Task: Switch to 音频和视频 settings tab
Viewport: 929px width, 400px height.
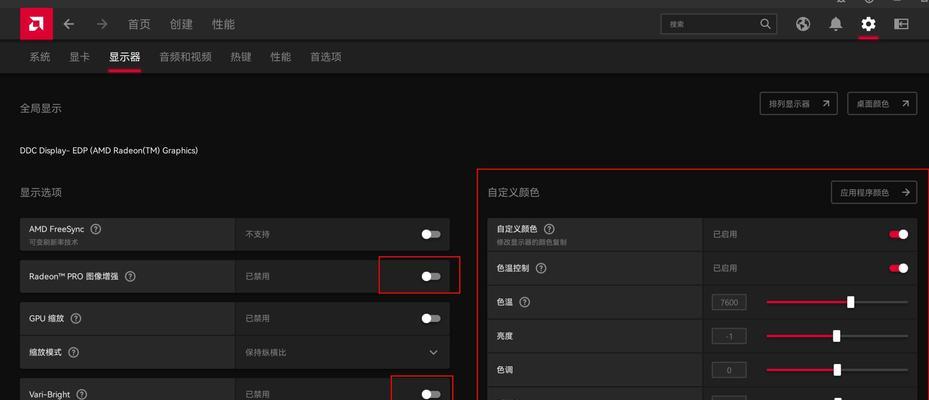Action: pyautogui.click(x=185, y=57)
